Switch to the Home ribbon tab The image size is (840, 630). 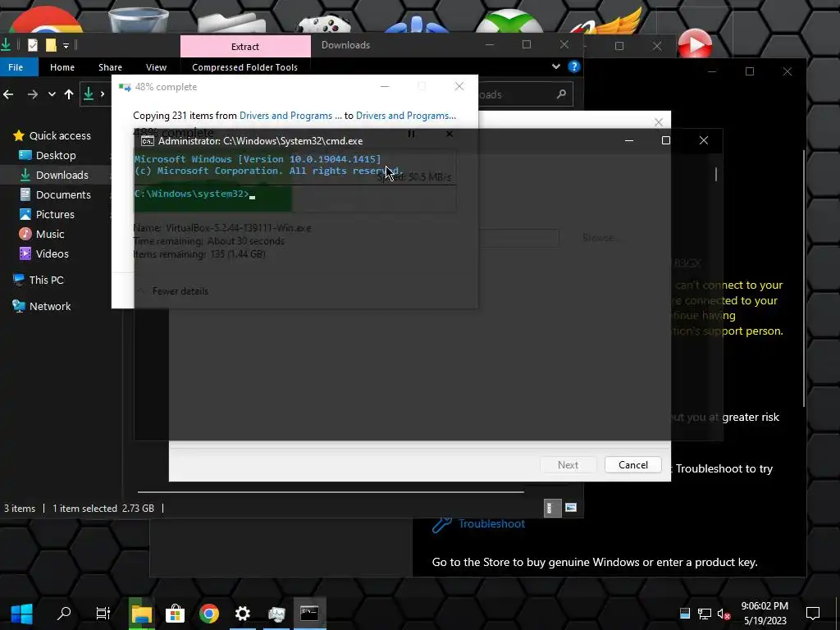(62, 67)
